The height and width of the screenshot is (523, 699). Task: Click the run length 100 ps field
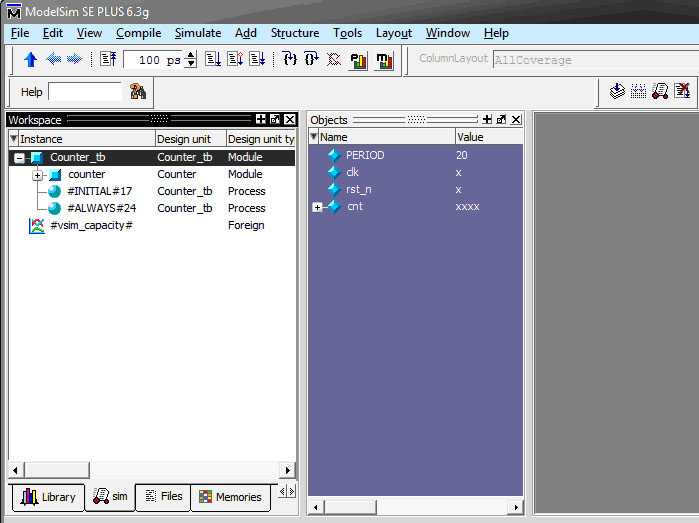[155, 59]
